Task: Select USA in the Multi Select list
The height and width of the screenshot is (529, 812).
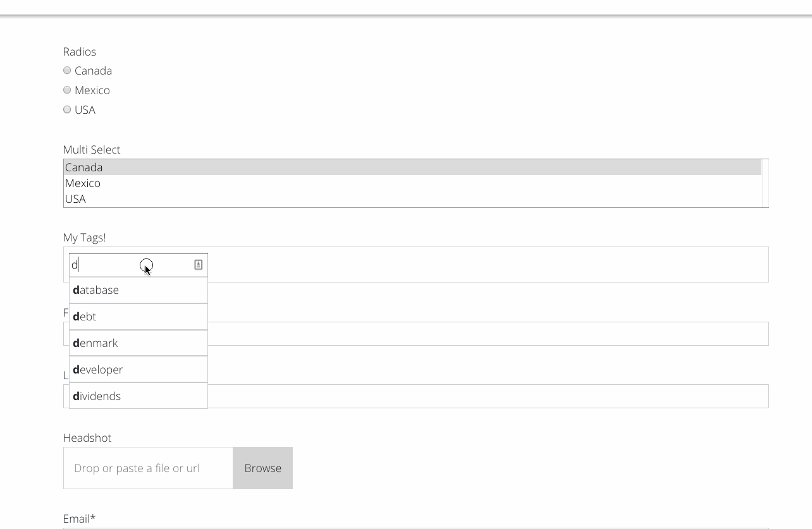Action: point(253,198)
